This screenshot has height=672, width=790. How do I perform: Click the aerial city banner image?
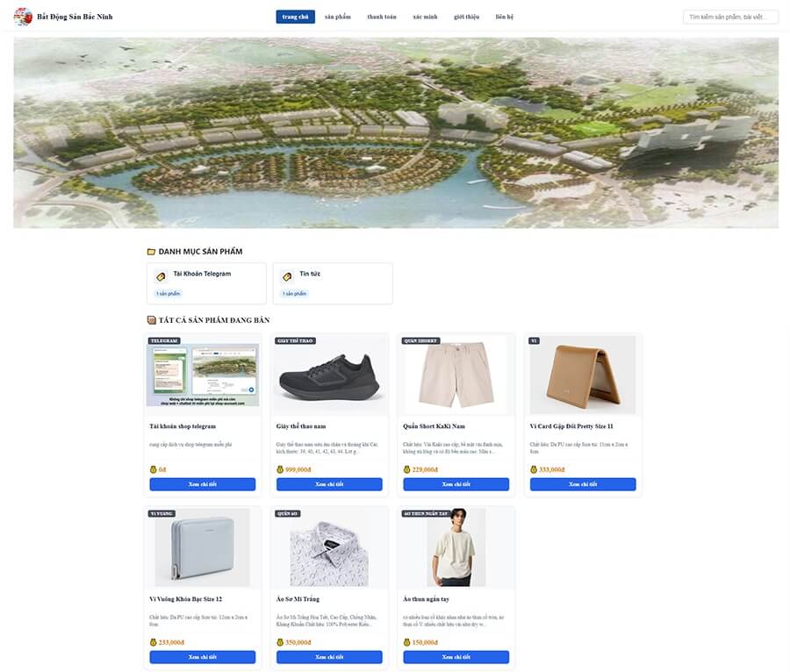pyautogui.click(x=396, y=132)
